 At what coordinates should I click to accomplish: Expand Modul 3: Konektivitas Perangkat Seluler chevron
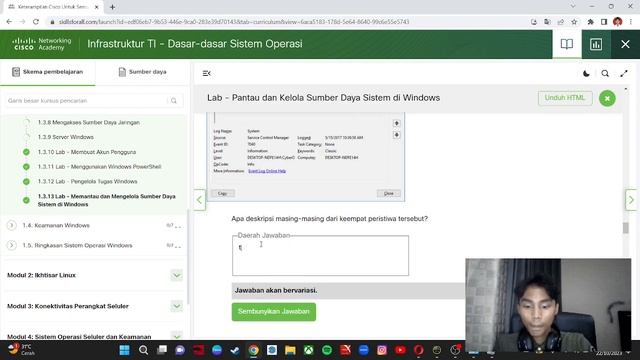point(176,306)
